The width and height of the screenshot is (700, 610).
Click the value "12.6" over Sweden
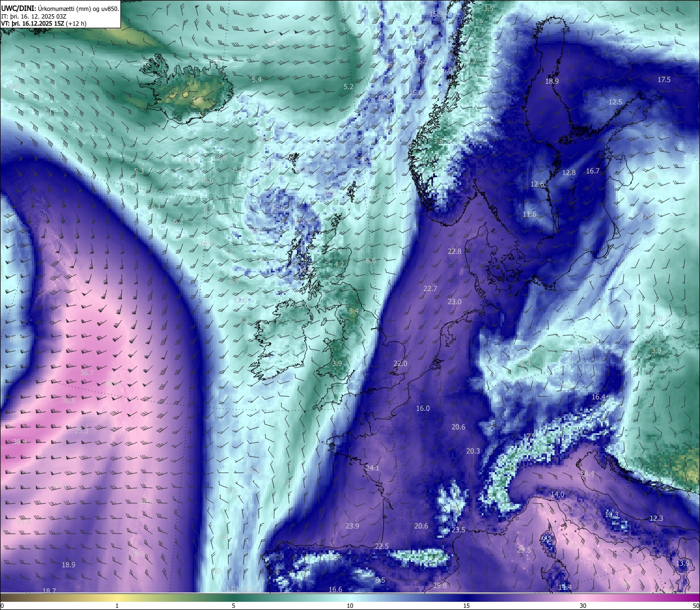coord(537,184)
